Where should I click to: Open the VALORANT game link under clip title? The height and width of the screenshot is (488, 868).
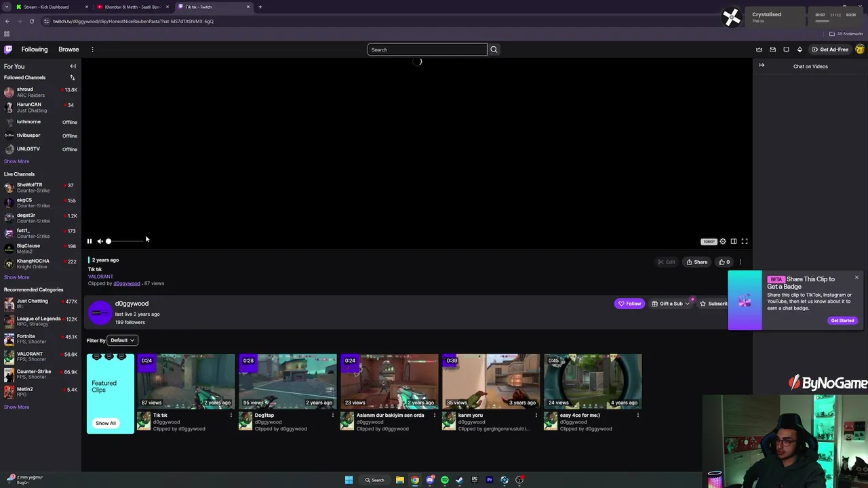[100, 277]
